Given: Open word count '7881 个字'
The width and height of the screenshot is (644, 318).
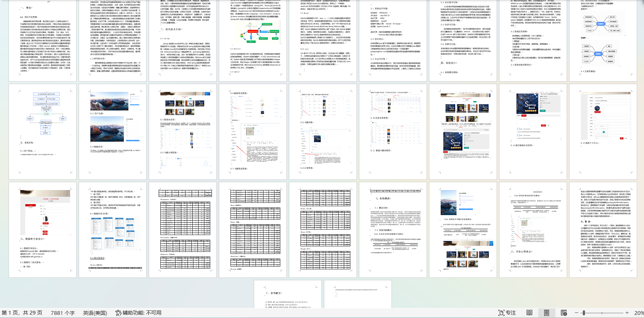Looking at the screenshot, I should [x=63, y=313].
